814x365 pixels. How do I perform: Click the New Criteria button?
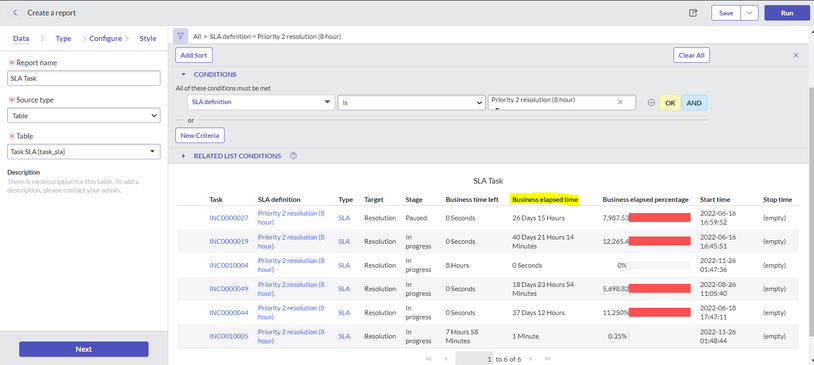coord(200,136)
